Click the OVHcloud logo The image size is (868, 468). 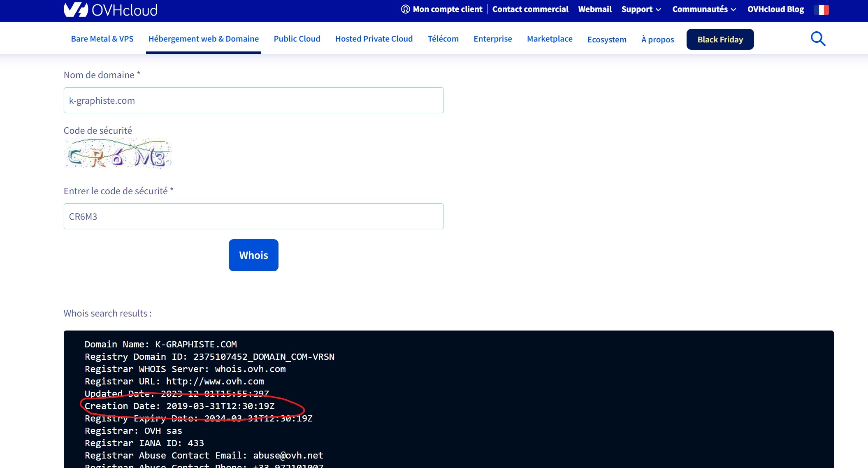110,9
